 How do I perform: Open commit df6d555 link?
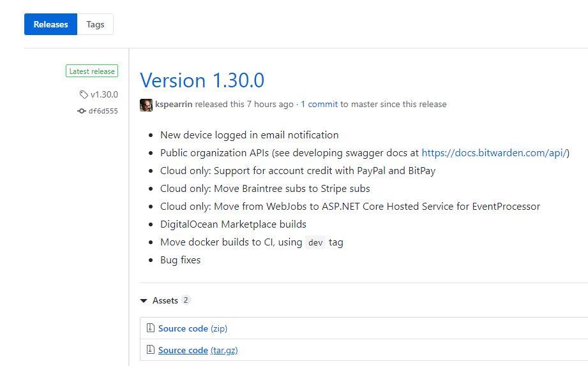(103, 111)
